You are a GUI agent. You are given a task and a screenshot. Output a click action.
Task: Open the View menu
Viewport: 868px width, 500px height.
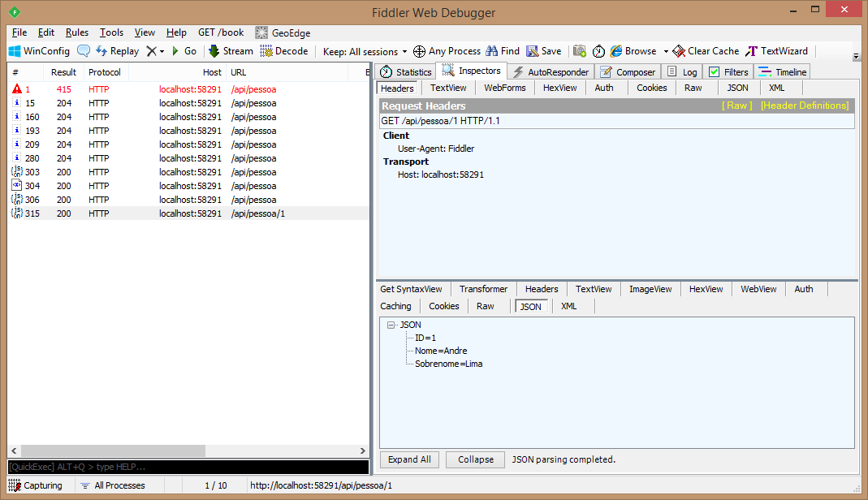pyautogui.click(x=145, y=32)
